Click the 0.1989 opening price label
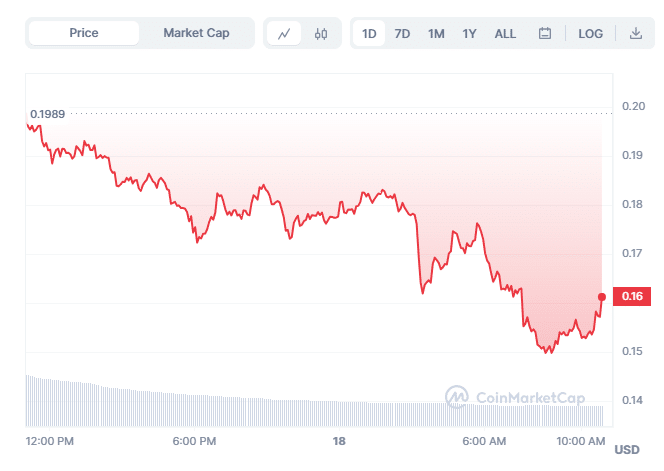664x471 pixels. coord(47,114)
